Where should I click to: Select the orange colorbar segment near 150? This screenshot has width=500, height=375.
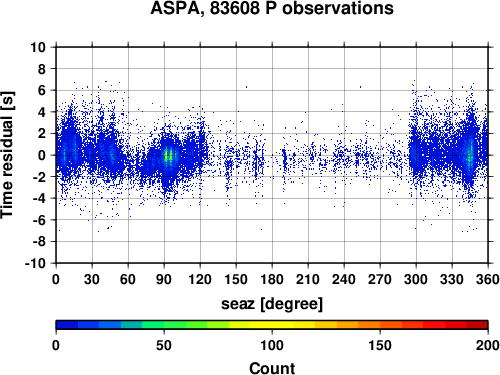pos(380,325)
